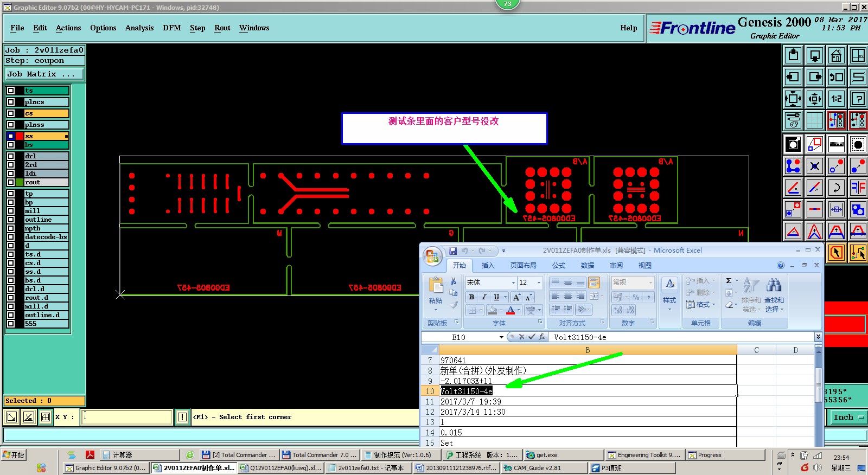Select the ruler measure tool icon
868x475 pixels.
(837, 144)
